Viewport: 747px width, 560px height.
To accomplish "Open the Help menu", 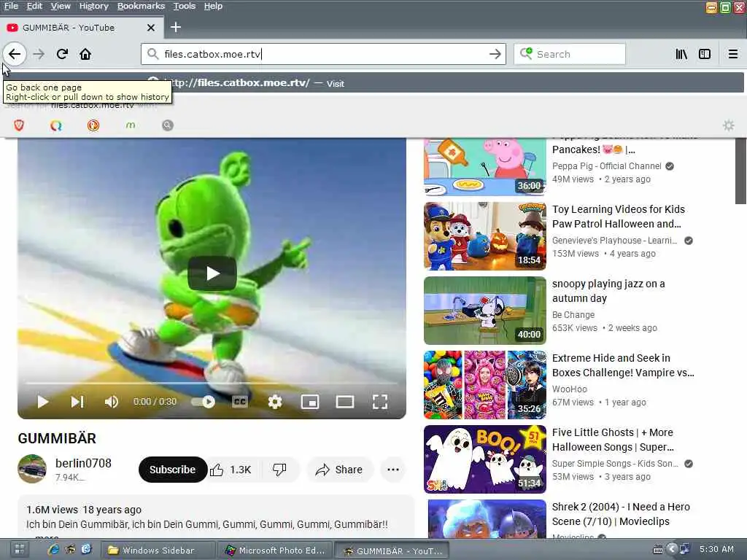I will [213, 6].
